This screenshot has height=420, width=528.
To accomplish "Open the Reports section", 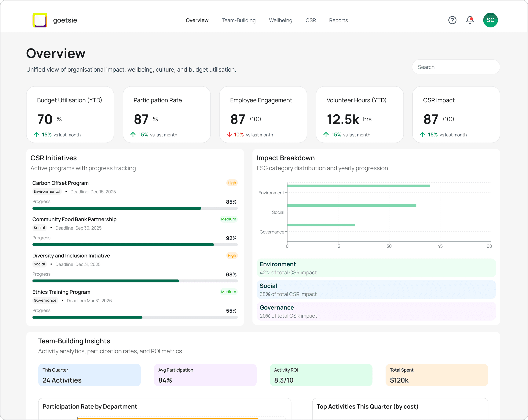I will 338,20.
